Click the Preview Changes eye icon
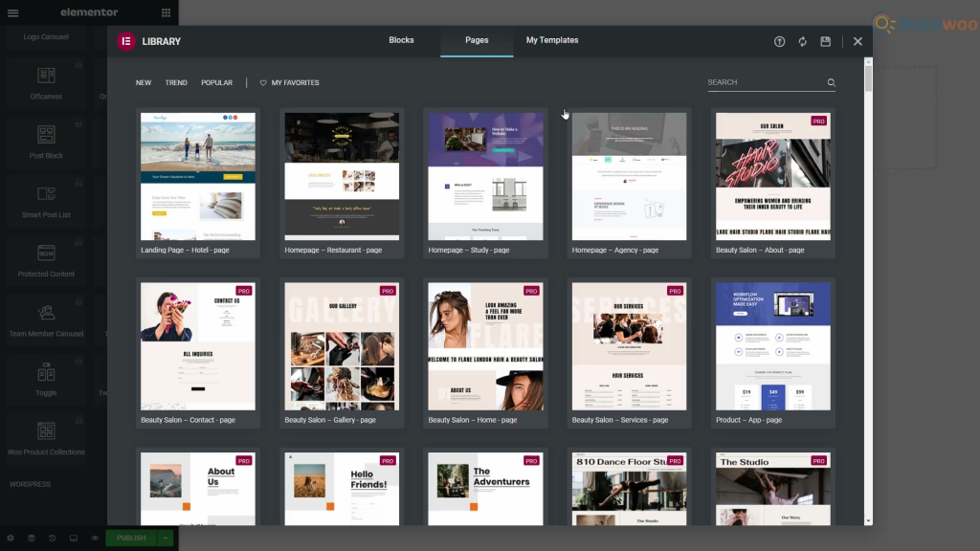The height and width of the screenshot is (551, 980). [95, 538]
